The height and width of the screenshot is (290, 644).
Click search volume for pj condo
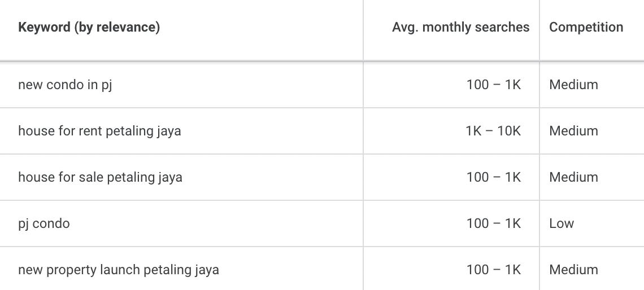[x=493, y=223]
